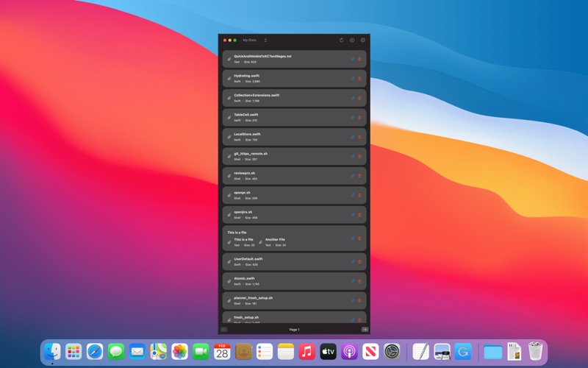Select file name git_https_remote.sh
The image size is (588, 368).
tap(251, 154)
